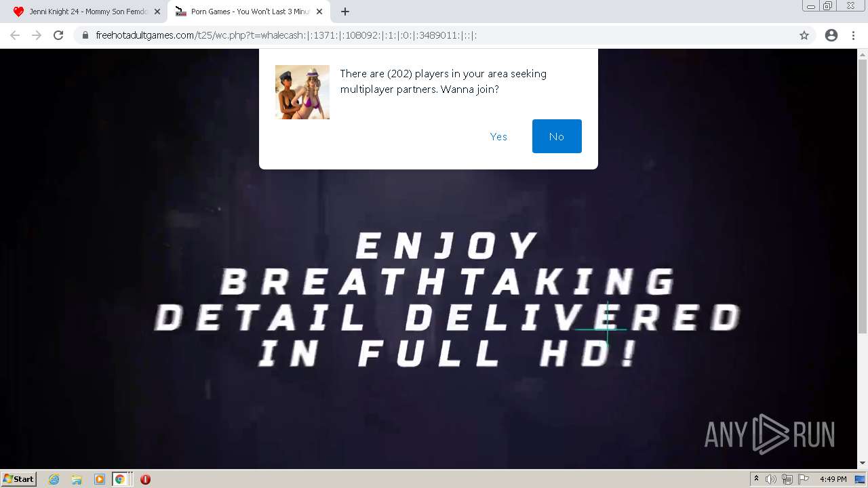Click the 4:49 PM taskbar clock

pos(833,479)
